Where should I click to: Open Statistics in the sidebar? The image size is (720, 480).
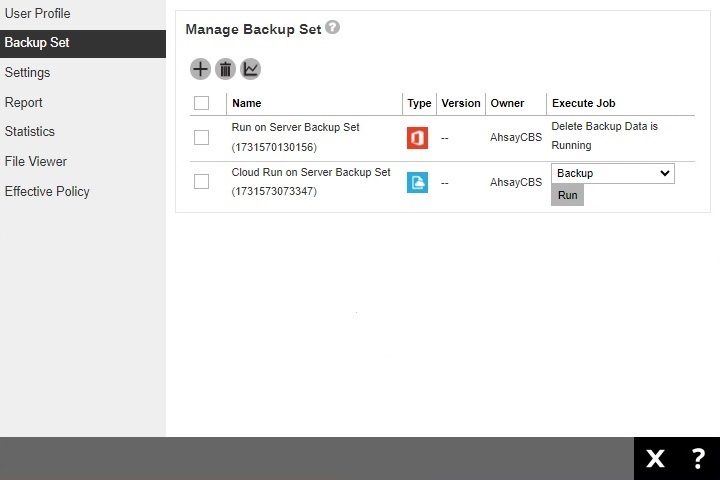[83, 132]
